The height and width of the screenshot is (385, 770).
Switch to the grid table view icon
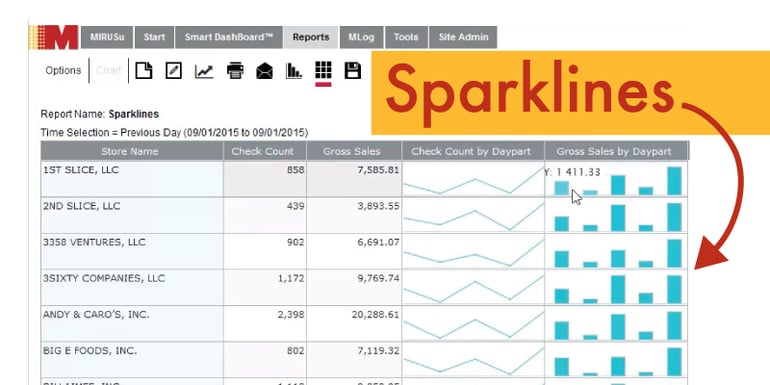click(x=323, y=71)
